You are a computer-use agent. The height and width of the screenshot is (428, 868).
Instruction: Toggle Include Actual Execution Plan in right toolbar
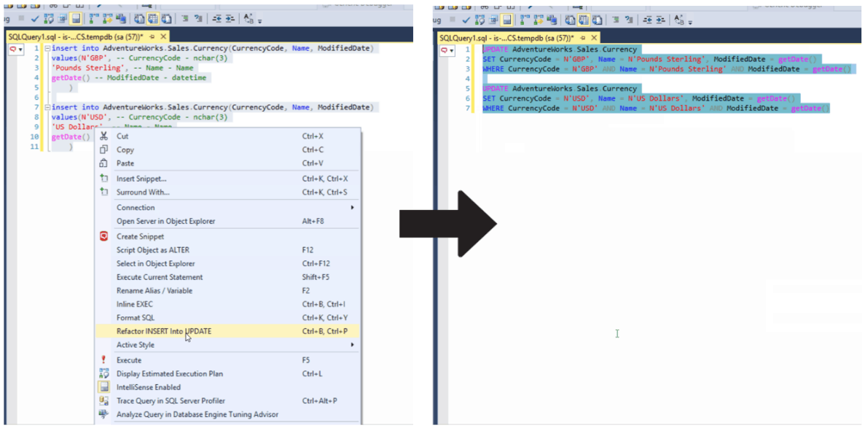tap(525, 20)
